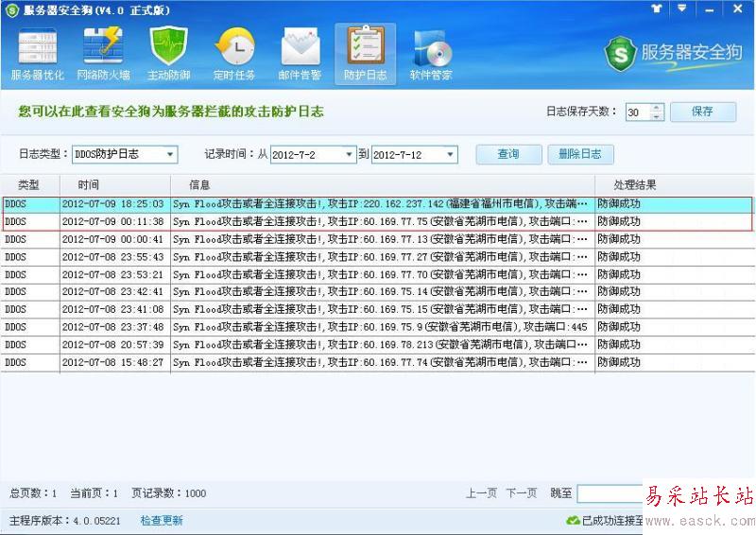
Task: Select log row dated 2012-07-08 23:37:48
Action: coord(377,327)
